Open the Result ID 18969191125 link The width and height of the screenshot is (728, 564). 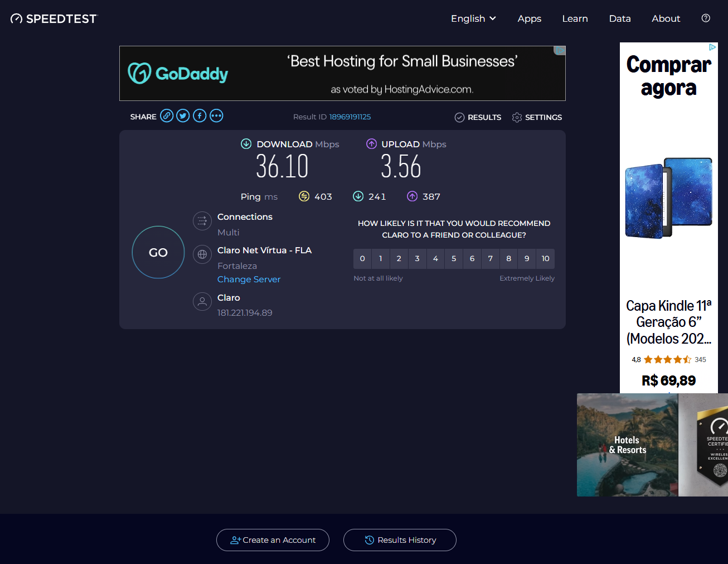pyautogui.click(x=350, y=117)
